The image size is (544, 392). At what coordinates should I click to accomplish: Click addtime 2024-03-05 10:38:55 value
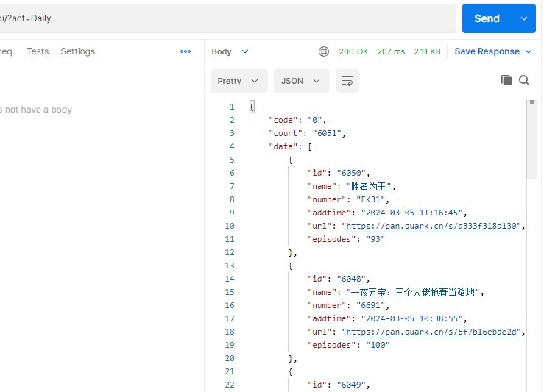click(411, 318)
